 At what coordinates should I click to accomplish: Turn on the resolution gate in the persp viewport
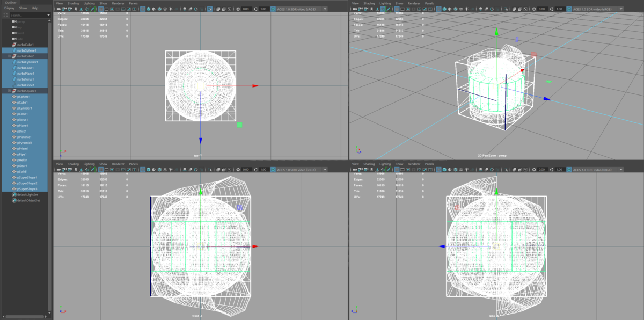click(408, 8)
